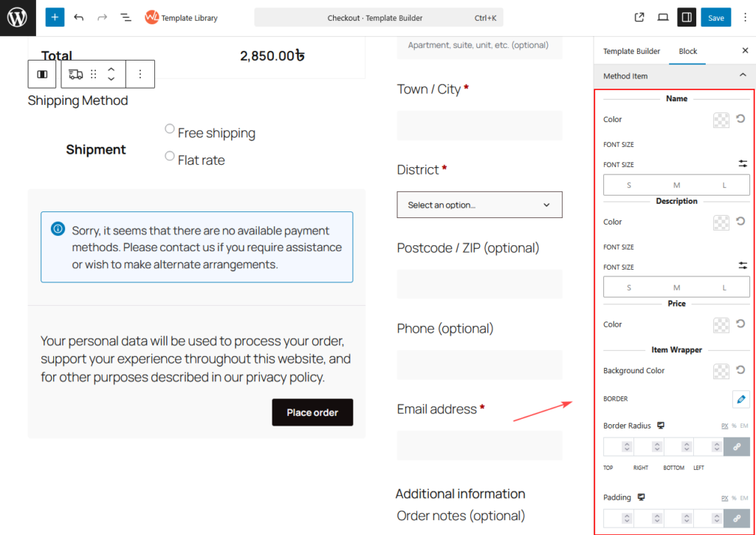
Task: Select the Flat rate radio button
Action: (x=170, y=156)
